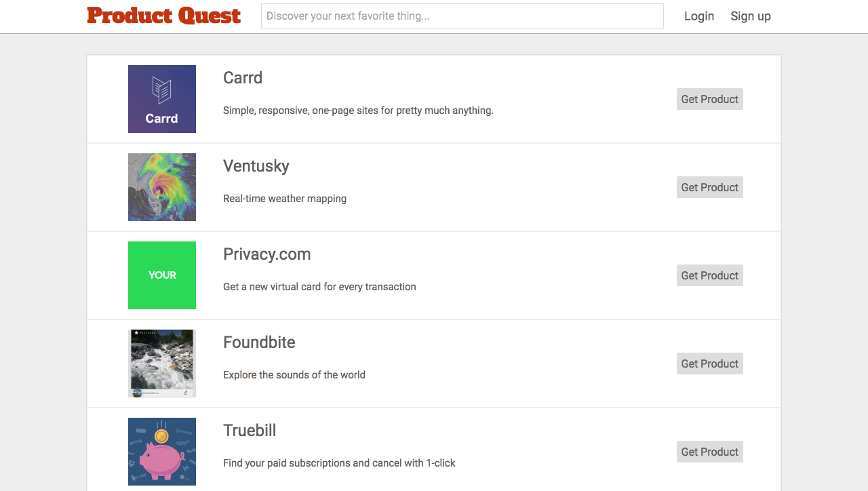Image resolution: width=868 pixels, height=491 pixels.
Task: Get Product for Carrd
Action: [x=710, y=99]
